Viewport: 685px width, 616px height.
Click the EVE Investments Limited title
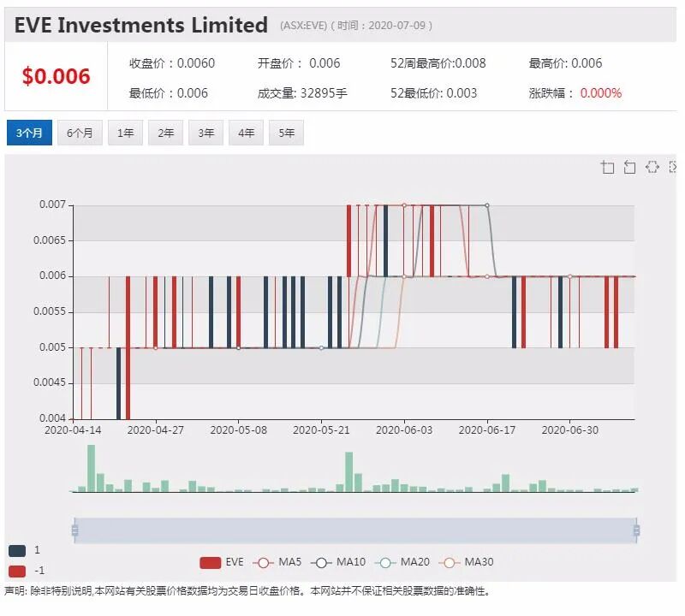click(x=141, y=25)
